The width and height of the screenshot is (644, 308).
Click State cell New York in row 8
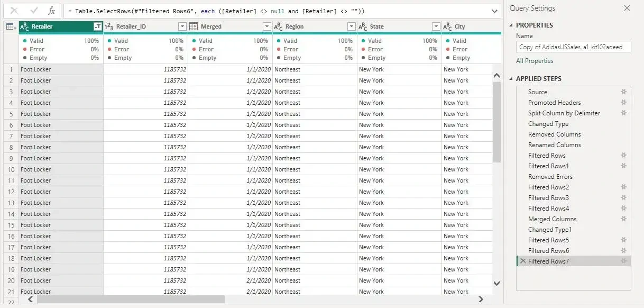[x=399, y=147]
